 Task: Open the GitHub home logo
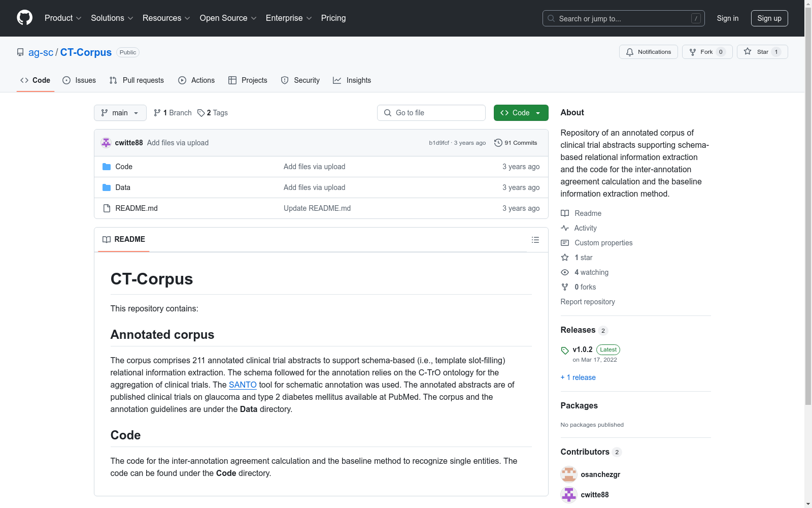point(24,18)
